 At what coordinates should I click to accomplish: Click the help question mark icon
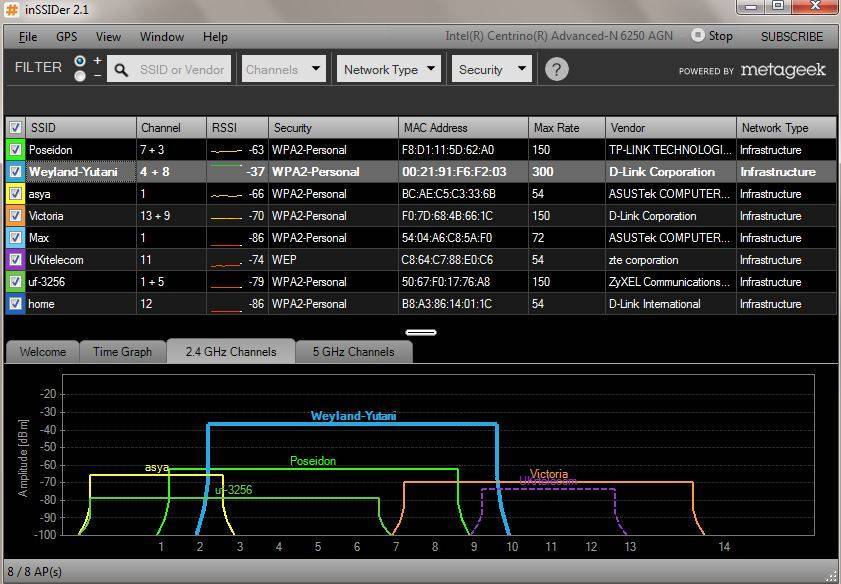tap(557, 69)
